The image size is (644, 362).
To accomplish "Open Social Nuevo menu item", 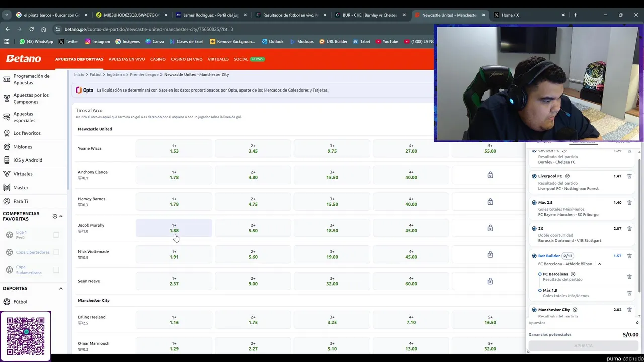I will coord(249,59).
